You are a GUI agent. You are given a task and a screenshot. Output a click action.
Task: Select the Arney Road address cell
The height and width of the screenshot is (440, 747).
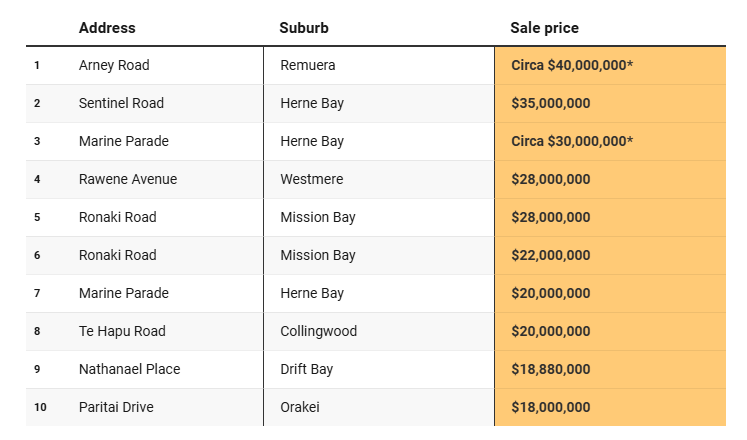point(114,65)
